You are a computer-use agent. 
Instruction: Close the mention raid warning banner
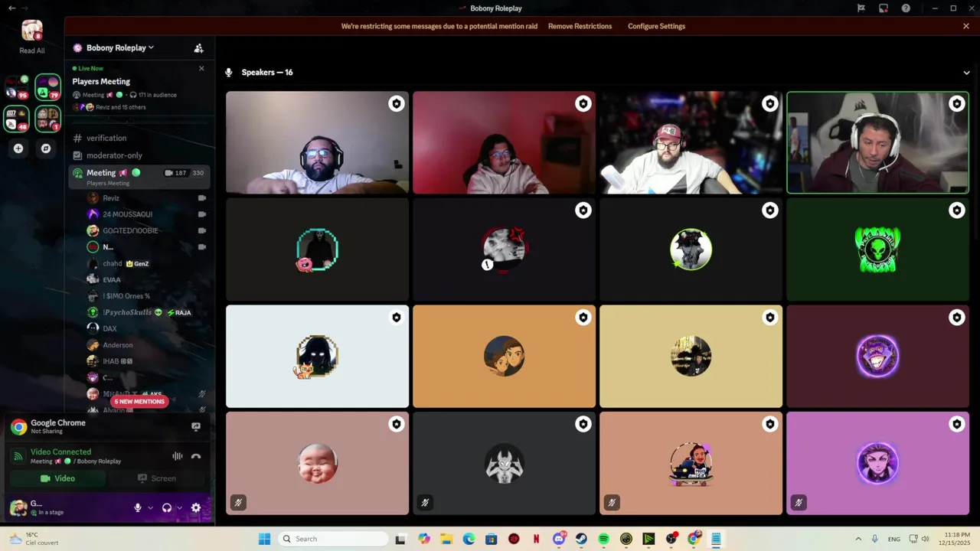click(x=966, y=26)
